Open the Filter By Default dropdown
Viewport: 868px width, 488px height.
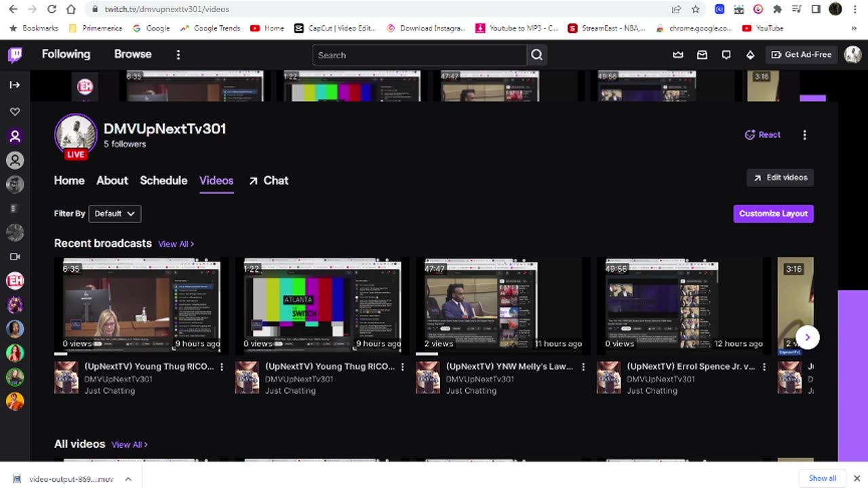pos(115,213)
